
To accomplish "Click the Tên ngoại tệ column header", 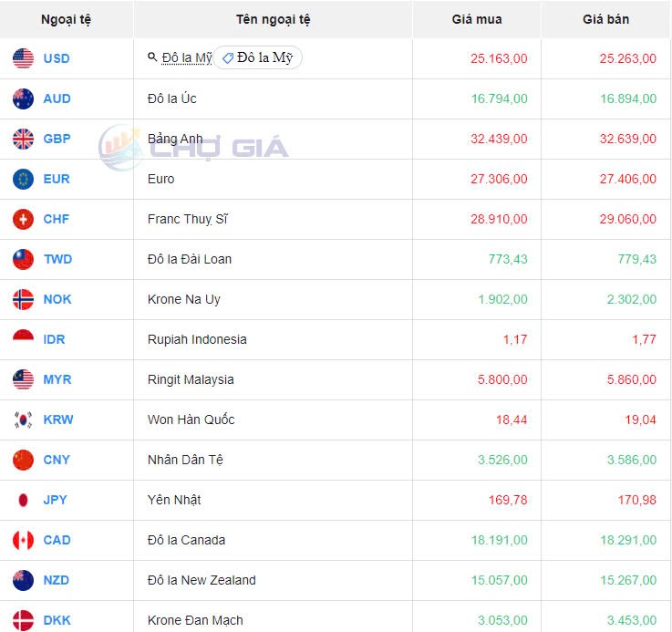I will [x=273, y=19].
